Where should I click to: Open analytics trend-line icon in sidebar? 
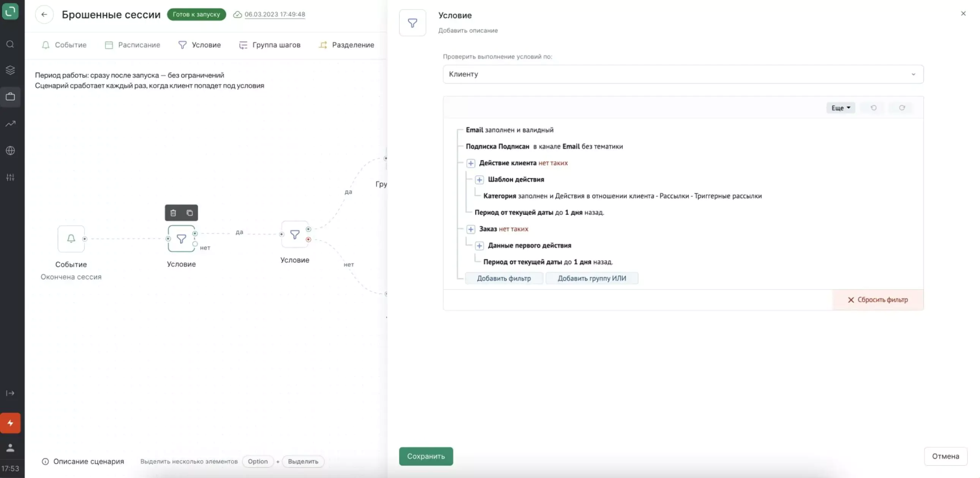point(10,124)
